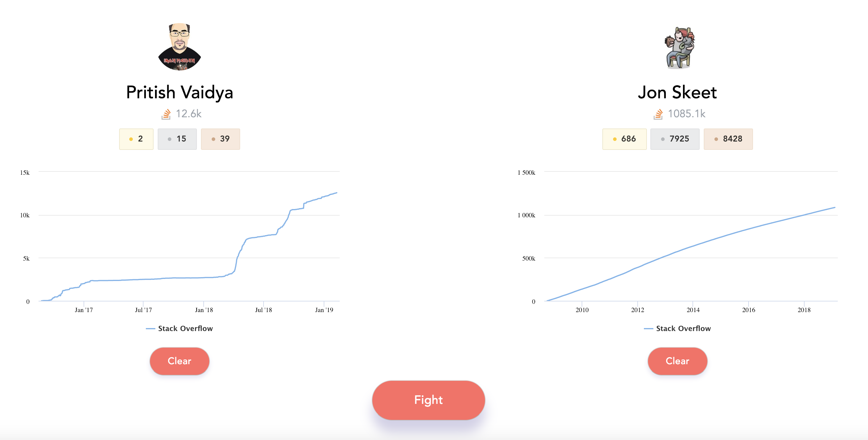The width and height of the screenshot is (868, 440).
Task: Click the Jon Skeet name heading
Action: [x=677, y=92]
